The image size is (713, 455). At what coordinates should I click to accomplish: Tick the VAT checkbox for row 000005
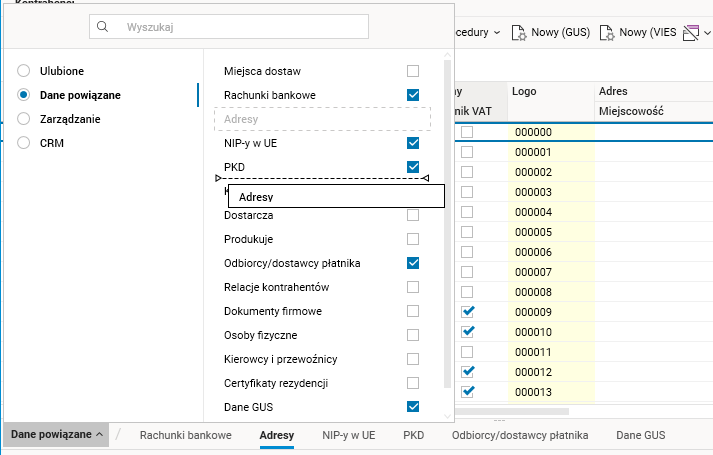467,232
